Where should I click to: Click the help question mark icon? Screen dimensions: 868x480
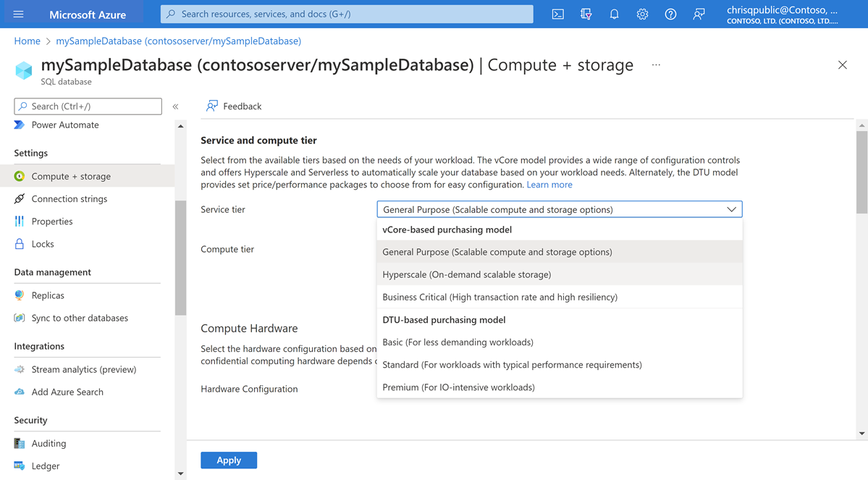click(x=670, y=14)
